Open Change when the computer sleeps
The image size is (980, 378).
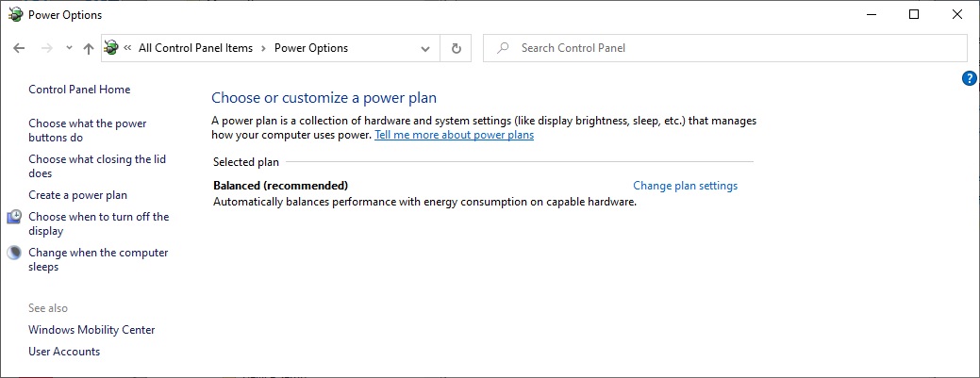click(x=98, y=259)
